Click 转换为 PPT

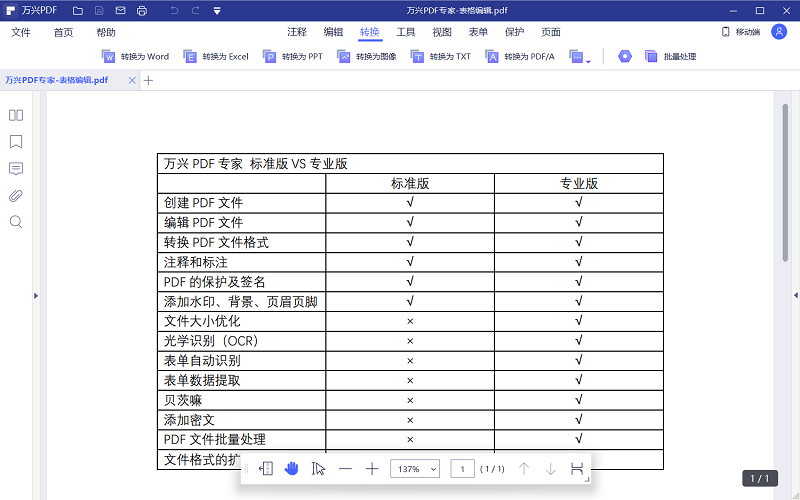point(293,57)
